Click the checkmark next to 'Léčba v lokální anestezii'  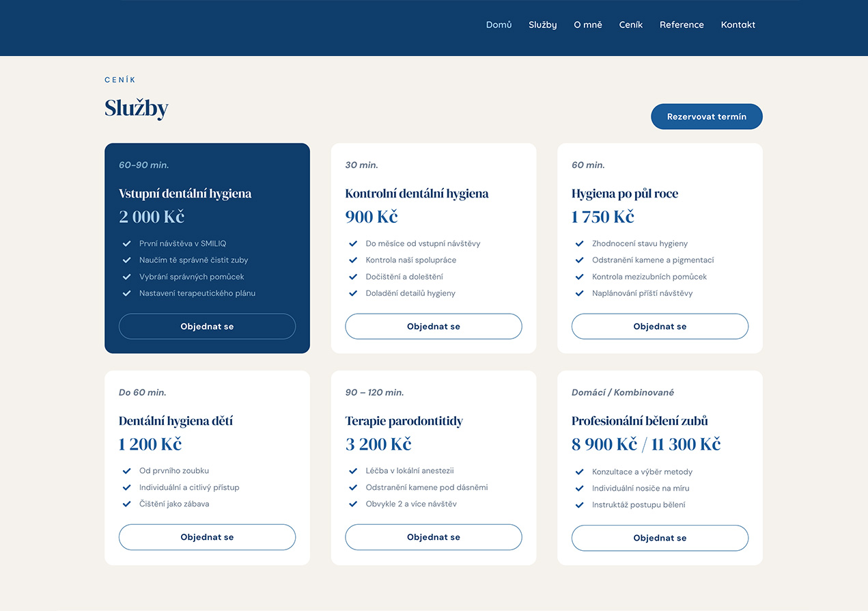click(353, 471)
